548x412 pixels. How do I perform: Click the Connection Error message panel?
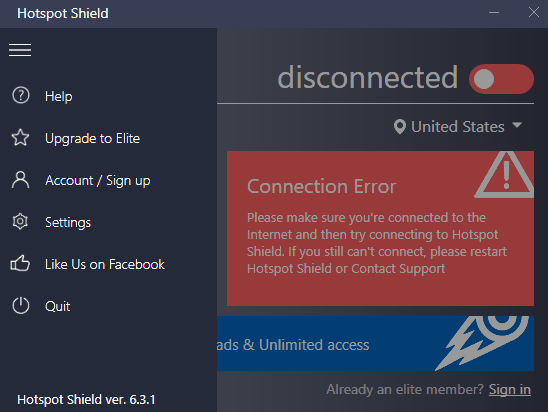[x=380, y=229]
